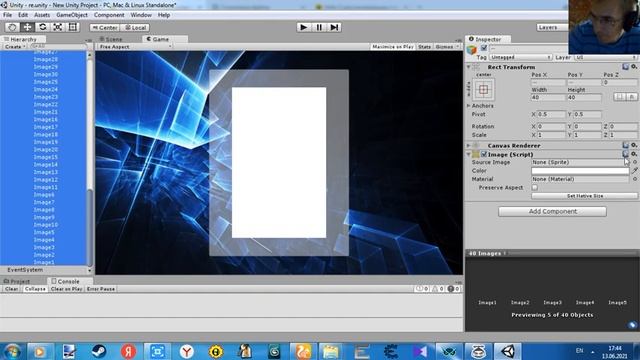The image size is (640, 360).
Task: Open the Canvas Renderer gear settings menu
Action: point(634,145)
